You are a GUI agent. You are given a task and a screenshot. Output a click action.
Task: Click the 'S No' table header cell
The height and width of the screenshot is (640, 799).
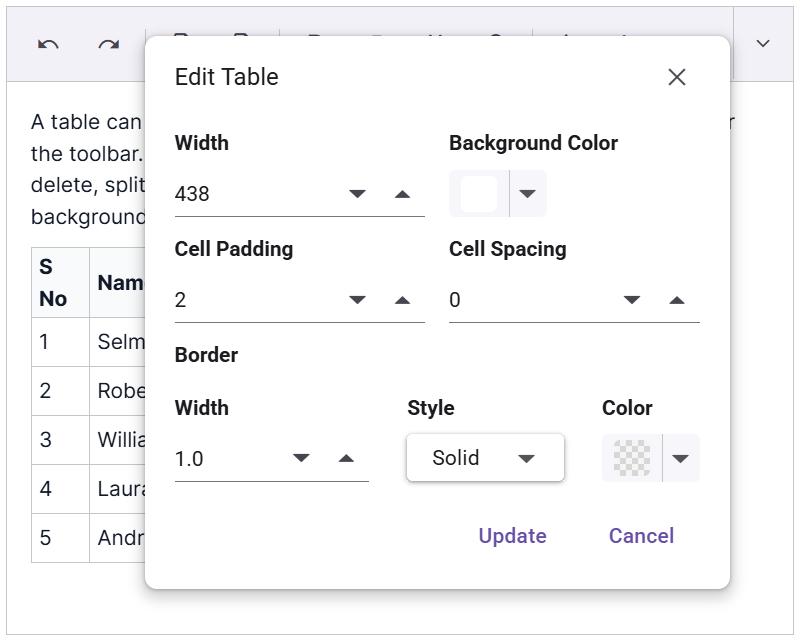[60, 283]
